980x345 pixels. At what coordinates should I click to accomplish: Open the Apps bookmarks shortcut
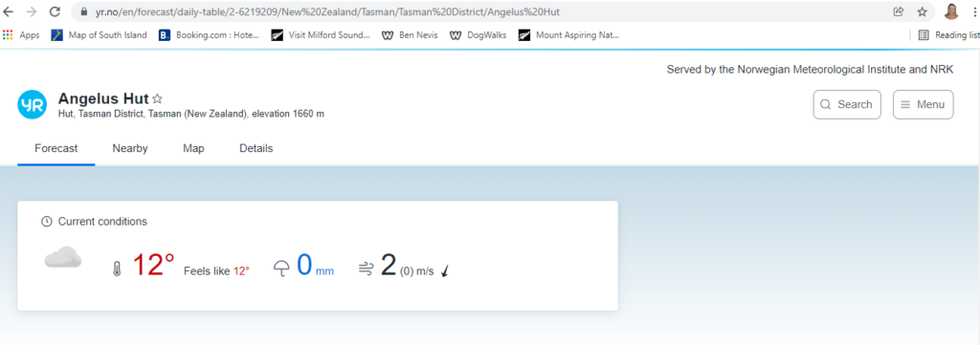coord(21,35)
